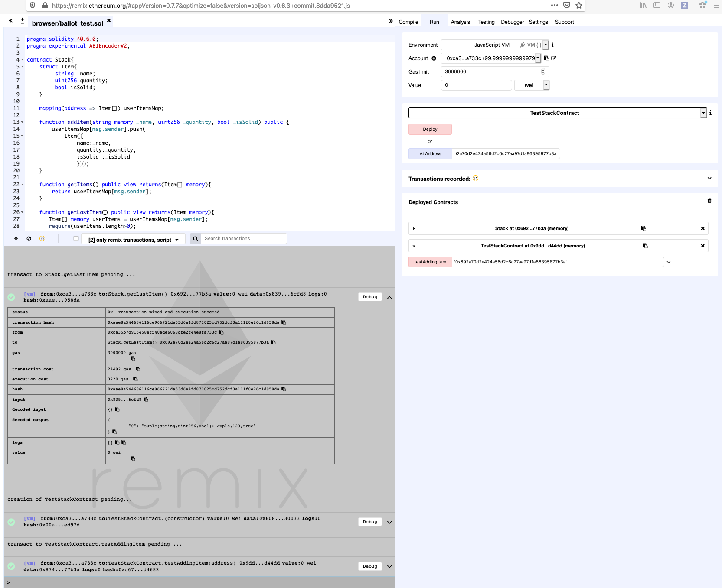The width and height of the screenshot is (722, 588).
Task: Collapse the terminal with double-down arrows
Action: click(x=16, y=238)
